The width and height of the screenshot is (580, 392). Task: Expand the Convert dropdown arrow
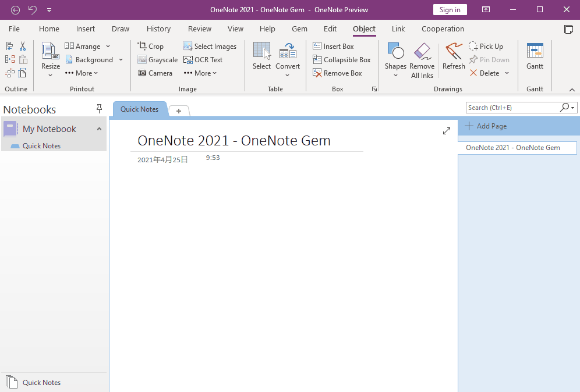click(x=288, y=76)
